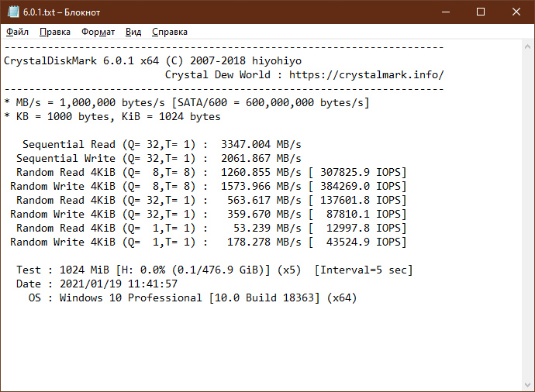Click the text 'SATA/600'
The height and width of the screenshot is (392, 535).
(202, 102)
